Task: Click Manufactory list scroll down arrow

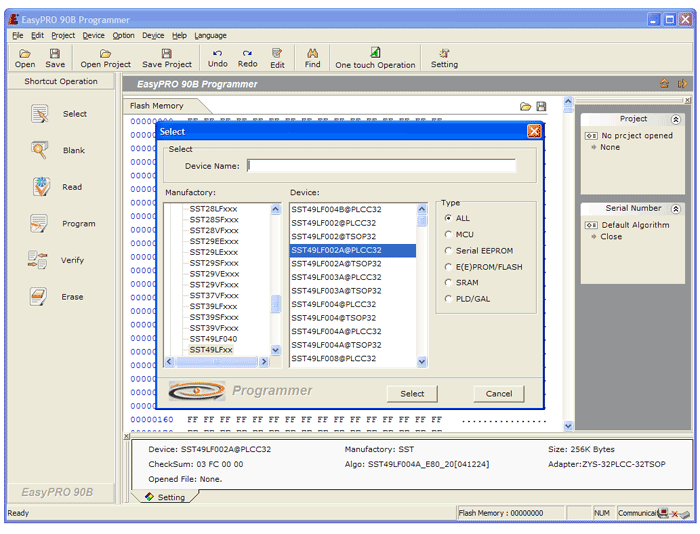Action: [x=275, y=350]
